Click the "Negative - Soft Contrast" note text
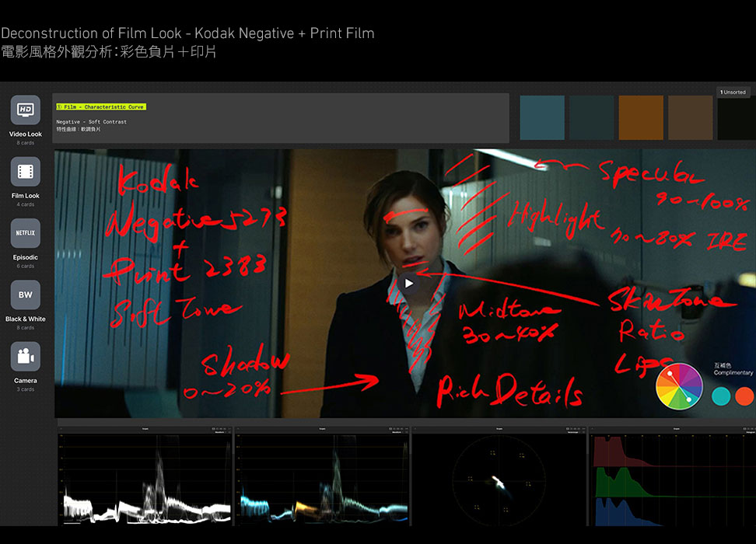756x544 pixels. click(92, 122)
